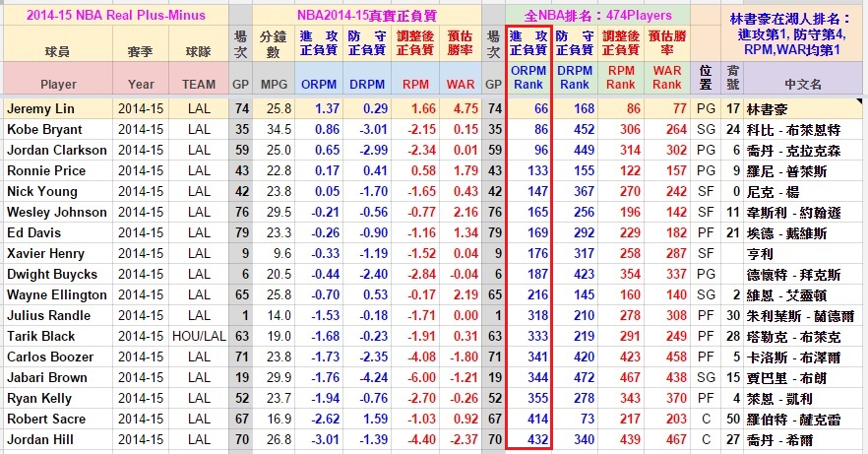Image resolution: width=868 pixels, height=454 pixels.
Task: Select Jordan Hill's ORPM Rank cell showing 432
Action: pyautogui.click(x=527, y=439)
